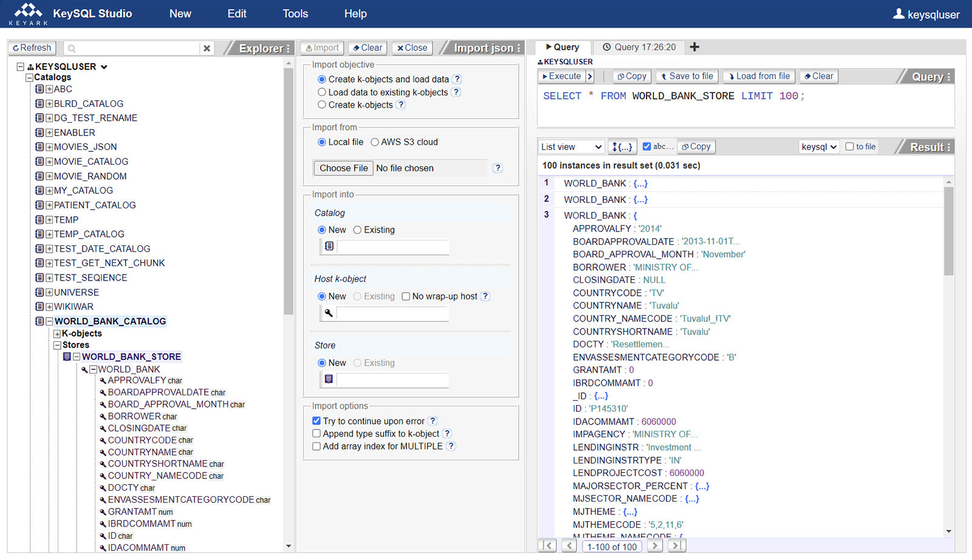Click the Explorer search input field
The image size is (972, 560).
(131, 48)
